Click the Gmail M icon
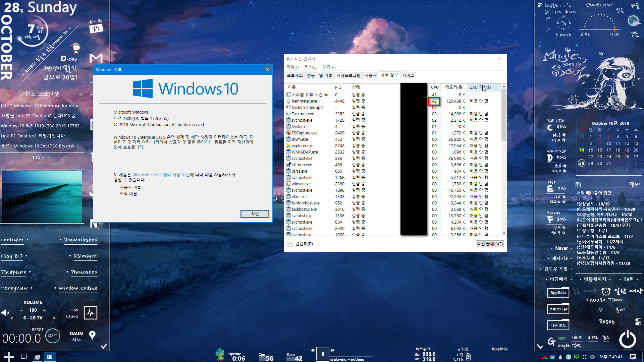Viewport: 644px width, 362px height. tap(96, 58)
